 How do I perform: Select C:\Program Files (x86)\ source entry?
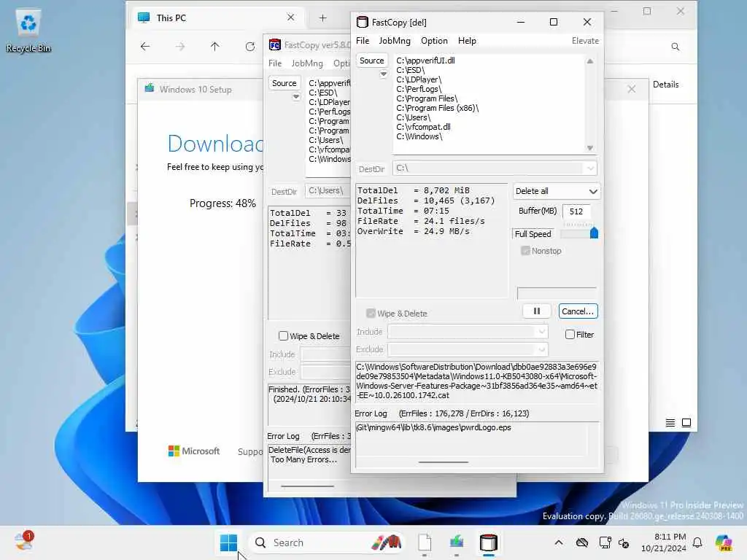(x=438, y=108)
